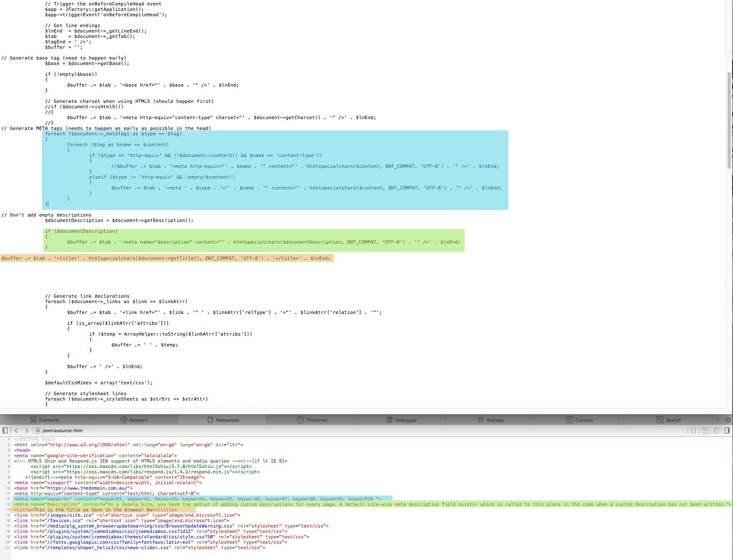The image size is (733, 560).
Task: Click the '// Generate link declarations' comment
Action: (87, 296)
